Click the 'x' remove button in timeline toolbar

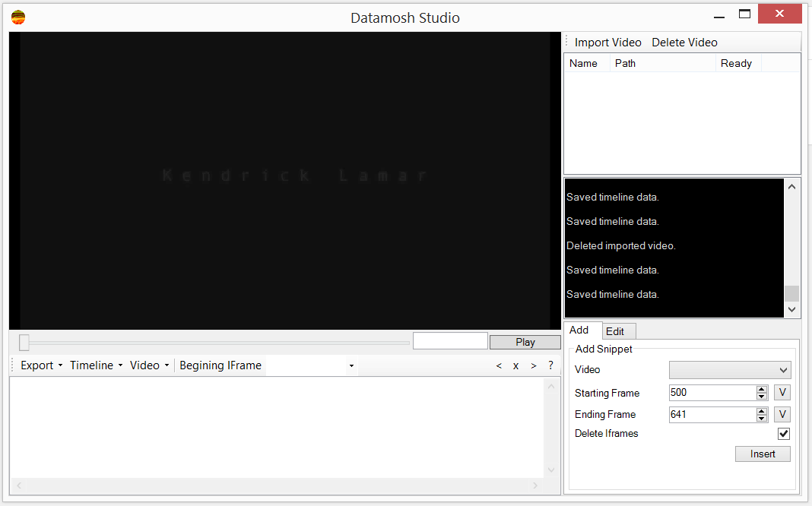(x=515, y=365)
